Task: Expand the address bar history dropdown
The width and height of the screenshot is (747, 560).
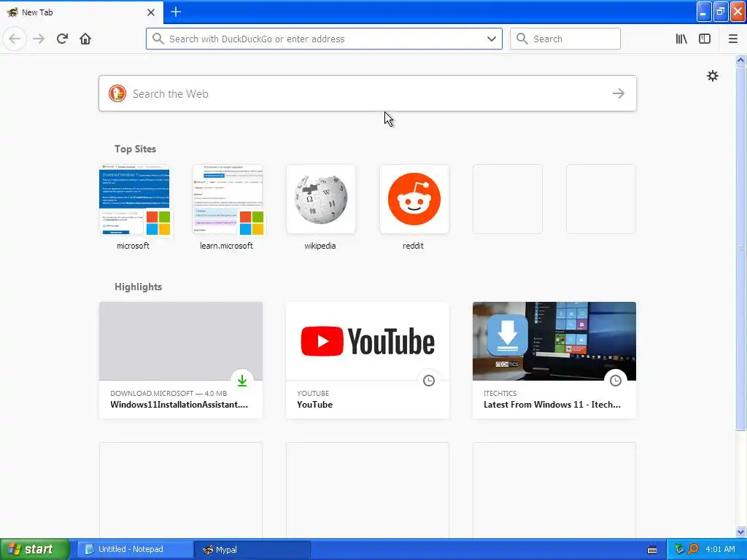Action: click(x=491, y=39)
